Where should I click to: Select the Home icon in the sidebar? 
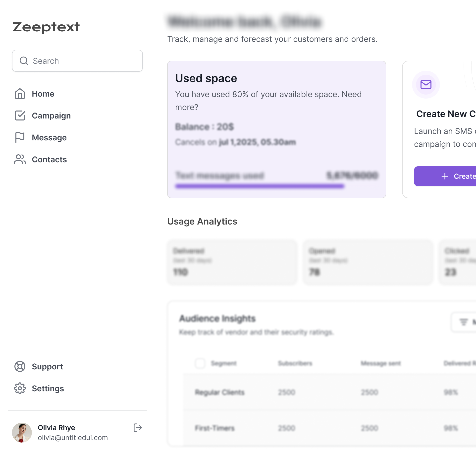[20, 94]
